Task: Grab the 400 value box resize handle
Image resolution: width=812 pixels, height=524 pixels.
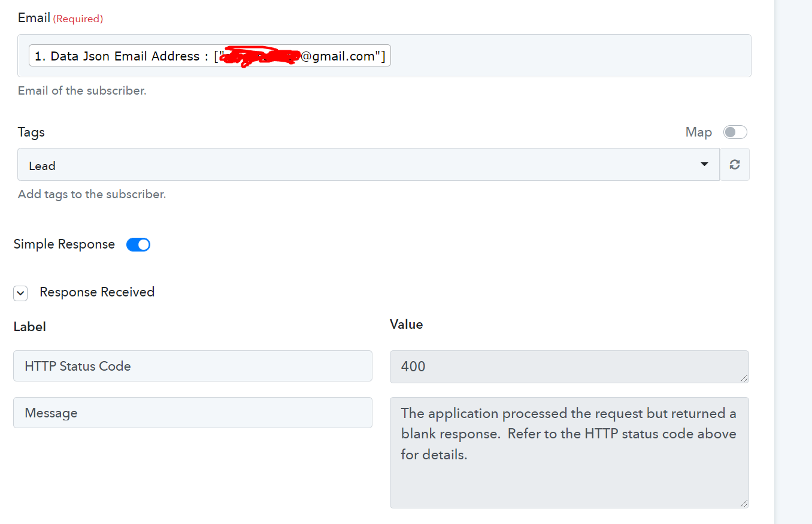Action: click(744, 378)
